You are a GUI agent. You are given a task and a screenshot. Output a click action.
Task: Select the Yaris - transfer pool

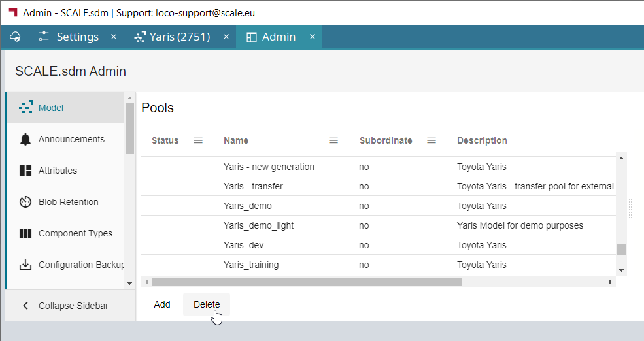pyautogui.click(x=379, y=186)
